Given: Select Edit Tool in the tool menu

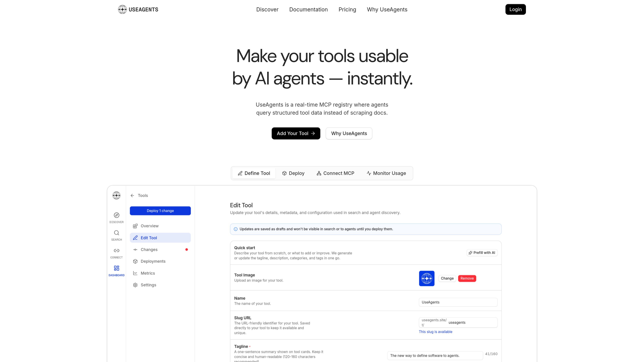Looking at the screenshot, I should [160, 238].
